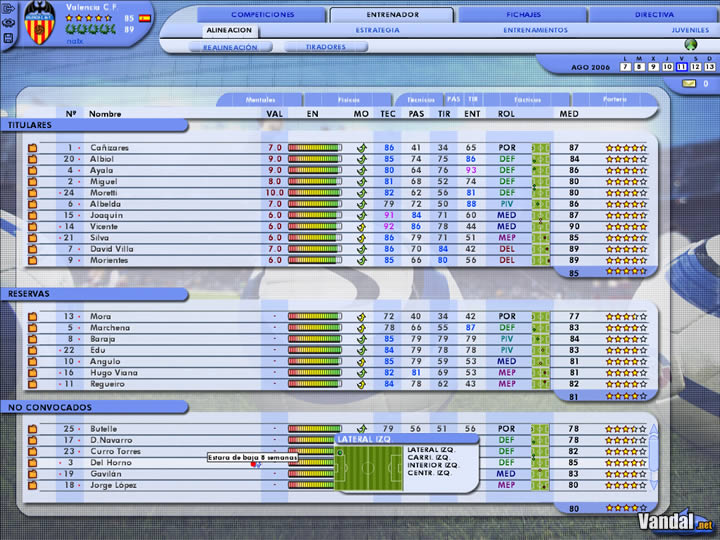The width and height of the screenshot is (720, 540).
Task: Sort by the VAL column header
Action: coord(275,114)
